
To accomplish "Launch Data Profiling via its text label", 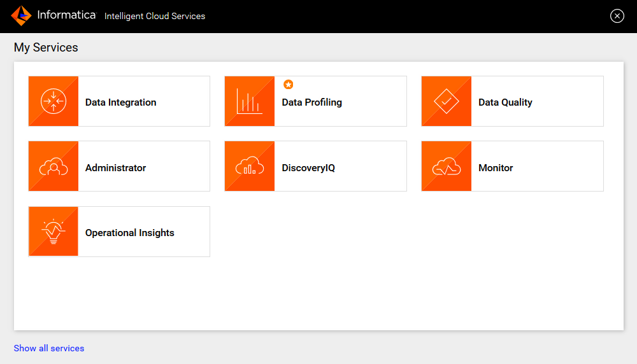I will tap(311, 102).
